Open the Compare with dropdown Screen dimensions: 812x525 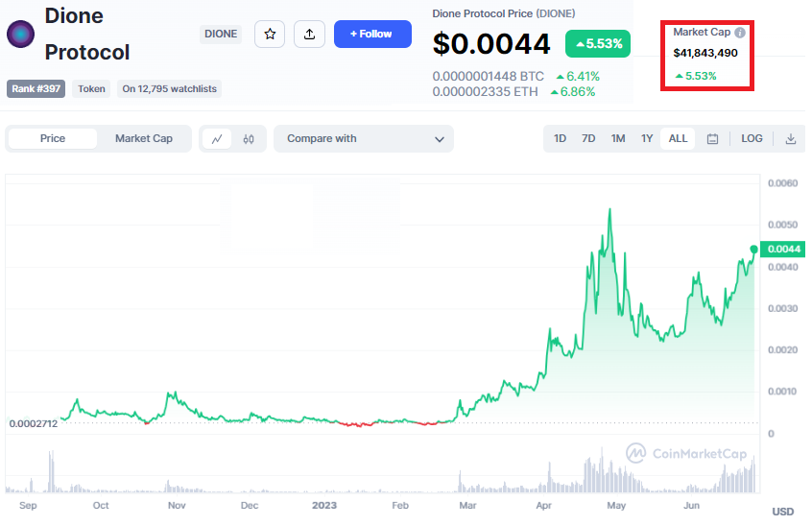(x=364, y=139)
